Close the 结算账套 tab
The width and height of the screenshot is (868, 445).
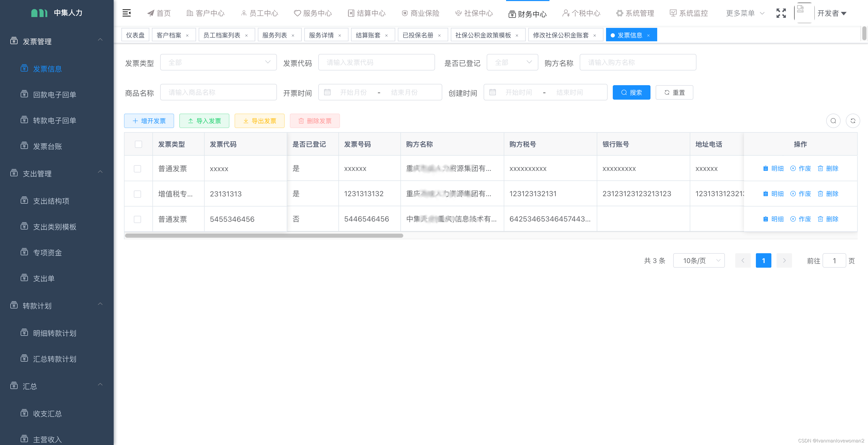386,35
